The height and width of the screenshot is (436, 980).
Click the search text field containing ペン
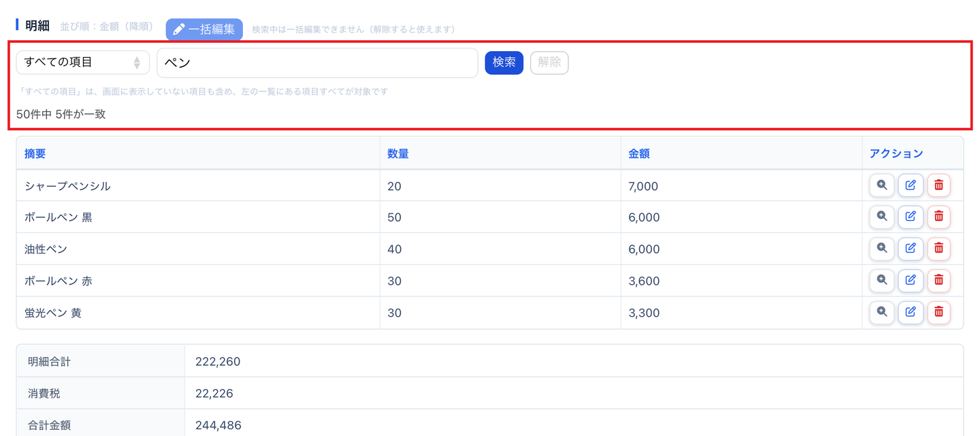point(317,63)
